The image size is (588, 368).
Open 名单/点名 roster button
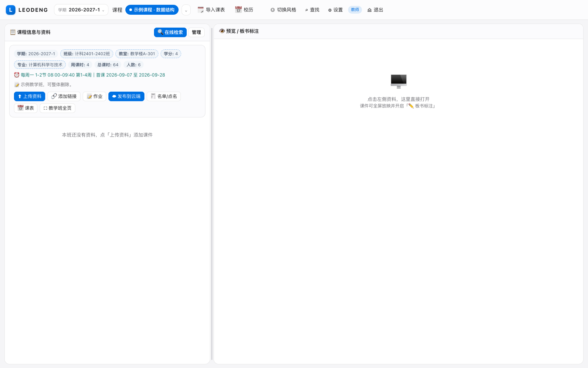164,96
